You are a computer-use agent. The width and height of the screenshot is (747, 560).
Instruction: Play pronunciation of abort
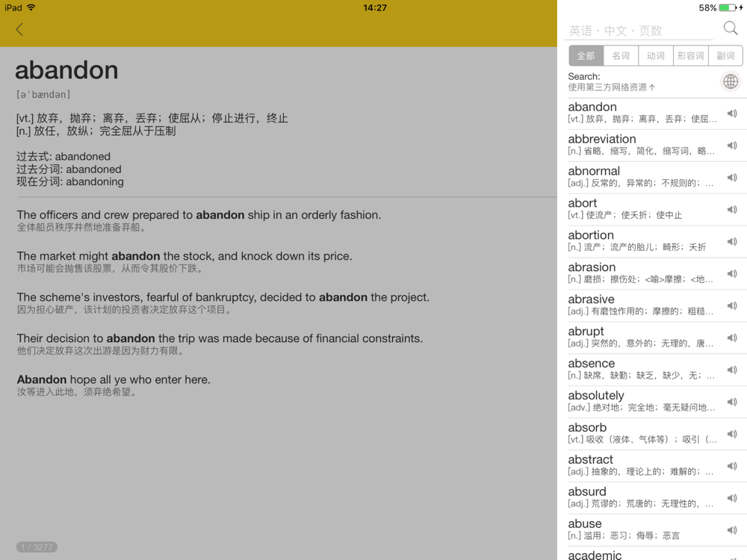pyautogui.click(x=732, y=210)
